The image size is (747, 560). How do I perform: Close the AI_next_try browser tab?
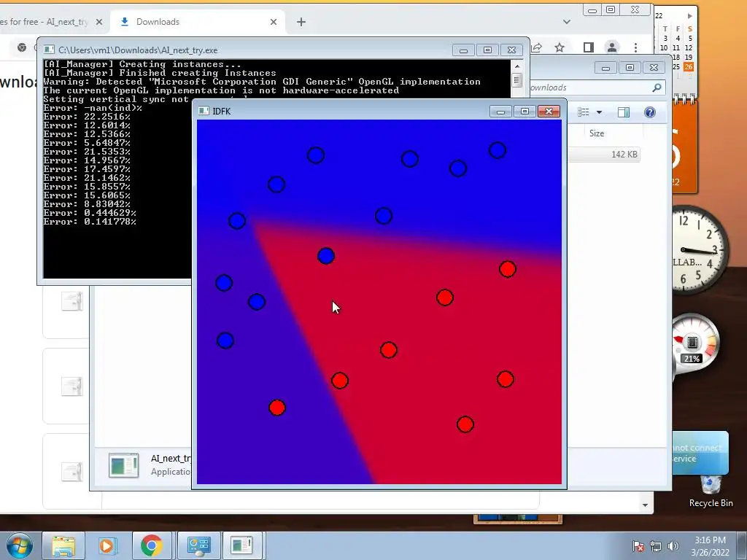(99, 22)
